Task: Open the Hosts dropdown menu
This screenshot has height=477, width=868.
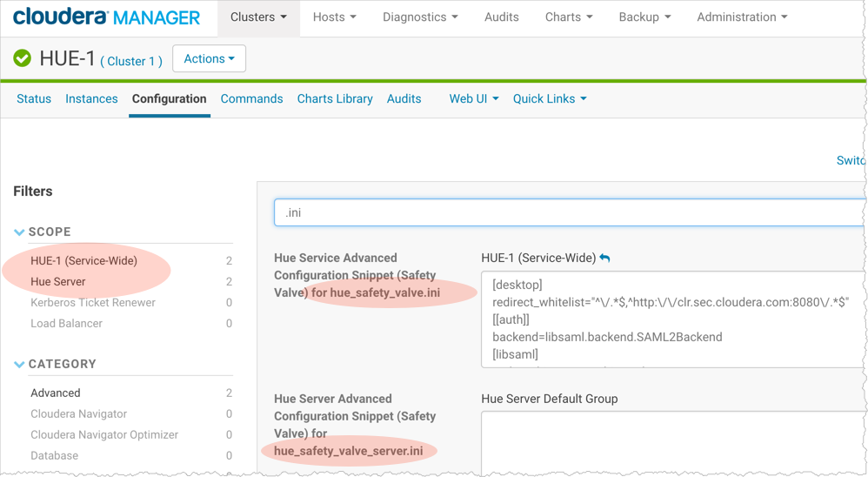Action: pos(334,17)
